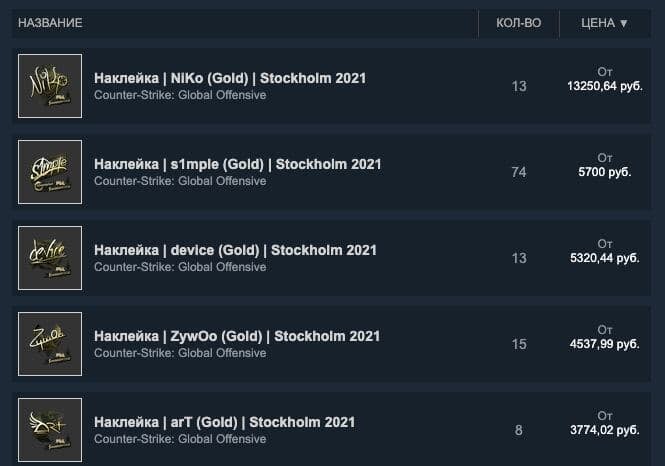Select the 5700 руб. price of s1mple
Screen dimensions: 665x466
point(605,172)
